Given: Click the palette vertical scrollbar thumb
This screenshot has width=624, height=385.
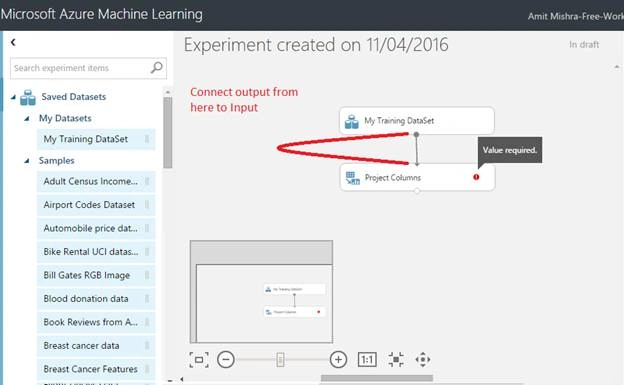Looking at the screenshot, I should [x=168, y=133].
